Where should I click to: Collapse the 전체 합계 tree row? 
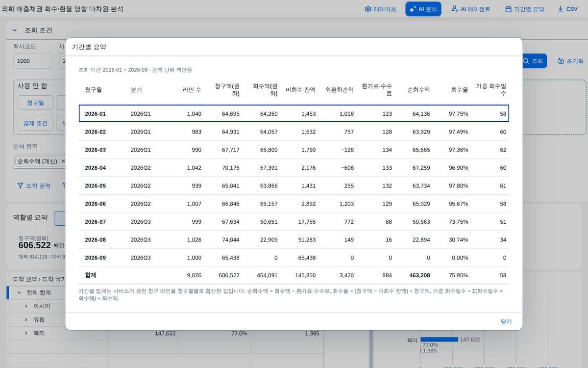(x=20, y=293)
